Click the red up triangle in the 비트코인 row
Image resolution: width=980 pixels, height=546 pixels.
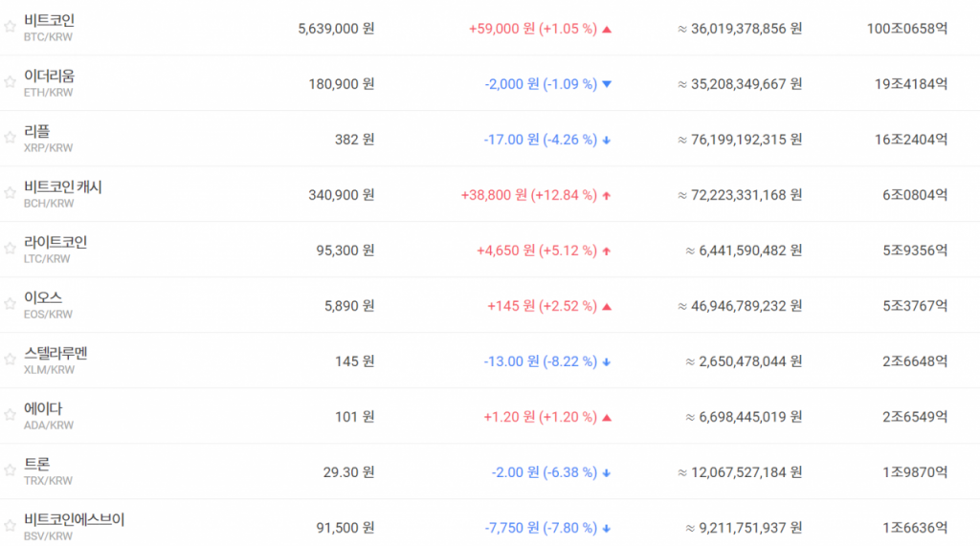(607, 29)
